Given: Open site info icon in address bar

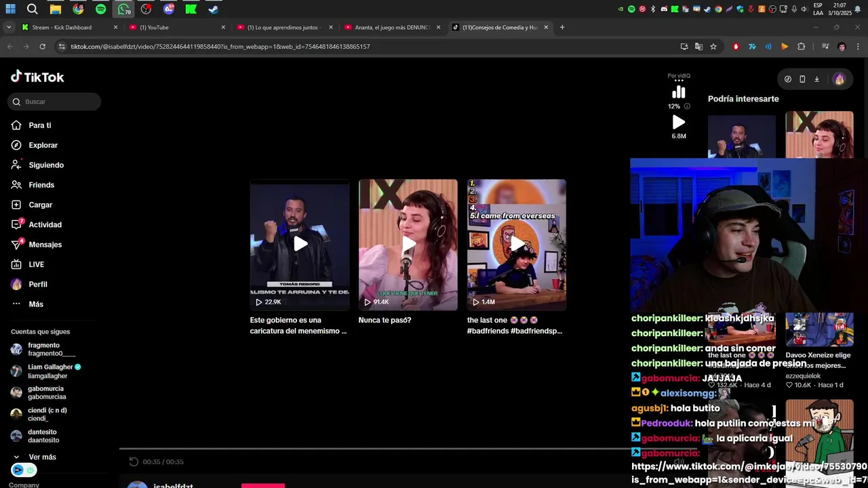Looking at the screenshot, I should pyautogui.click(x=62, y=47).
